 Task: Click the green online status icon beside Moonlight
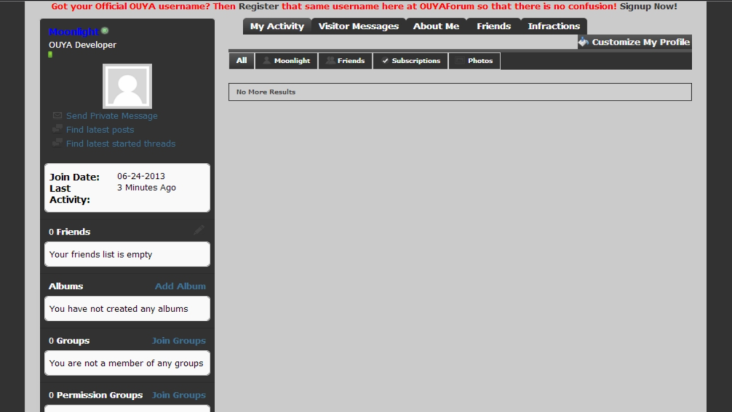click(x=105, y=31)
